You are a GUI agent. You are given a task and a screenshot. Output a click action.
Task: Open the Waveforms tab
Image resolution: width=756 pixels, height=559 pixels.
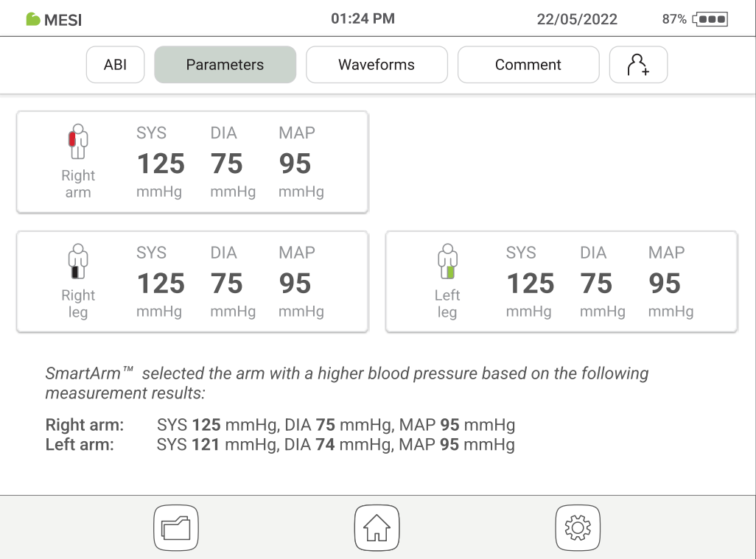[377, 65]
